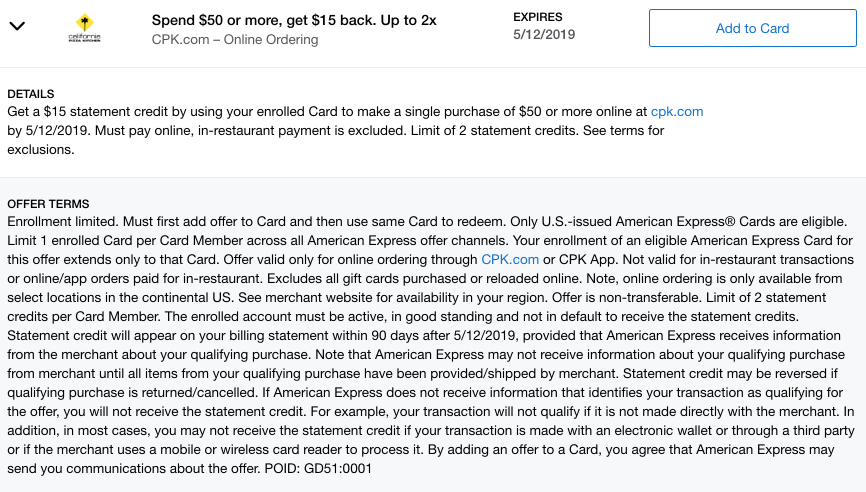Click the OFFER TERMS section heading

click(48, 203)
